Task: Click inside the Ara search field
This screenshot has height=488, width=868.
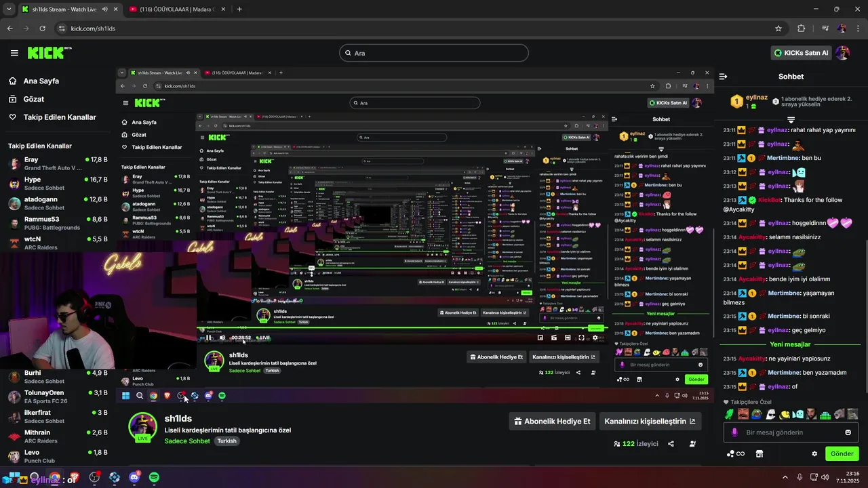Action: (434, 53)
